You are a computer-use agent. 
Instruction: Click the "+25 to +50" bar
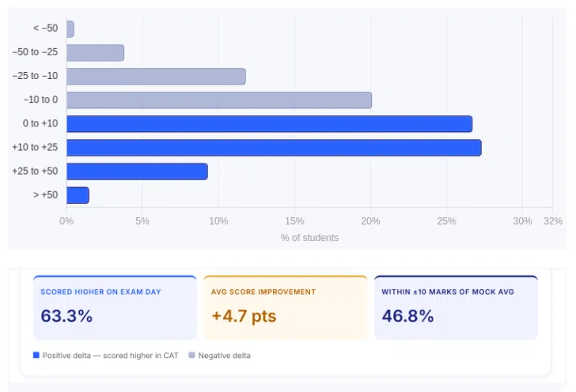(137, 171)
